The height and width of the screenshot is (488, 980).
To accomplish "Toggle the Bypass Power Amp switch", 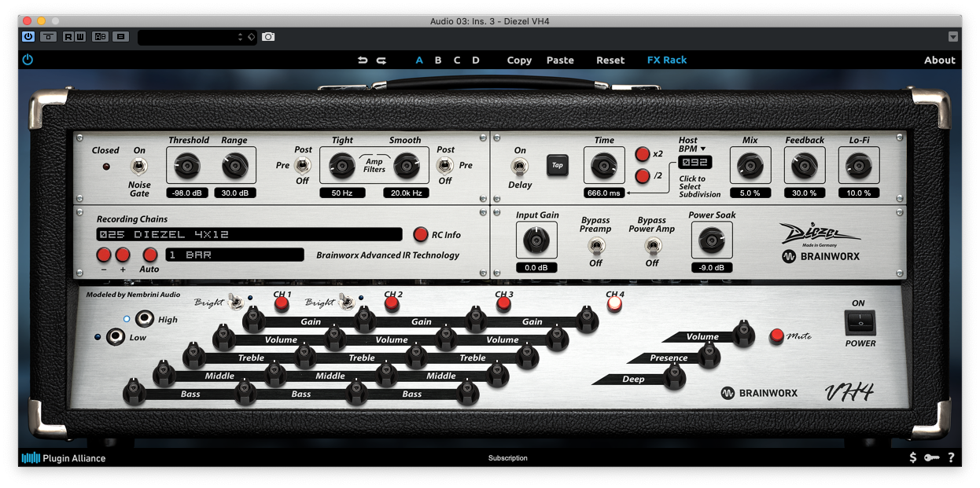I will pyautogui.click(x=652, y=246).
